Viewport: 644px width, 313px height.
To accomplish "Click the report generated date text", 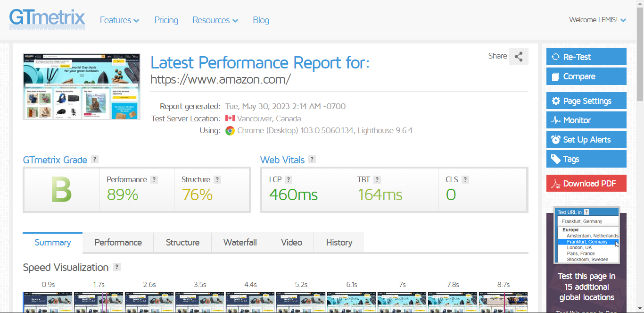I will (x=285, y=106).
